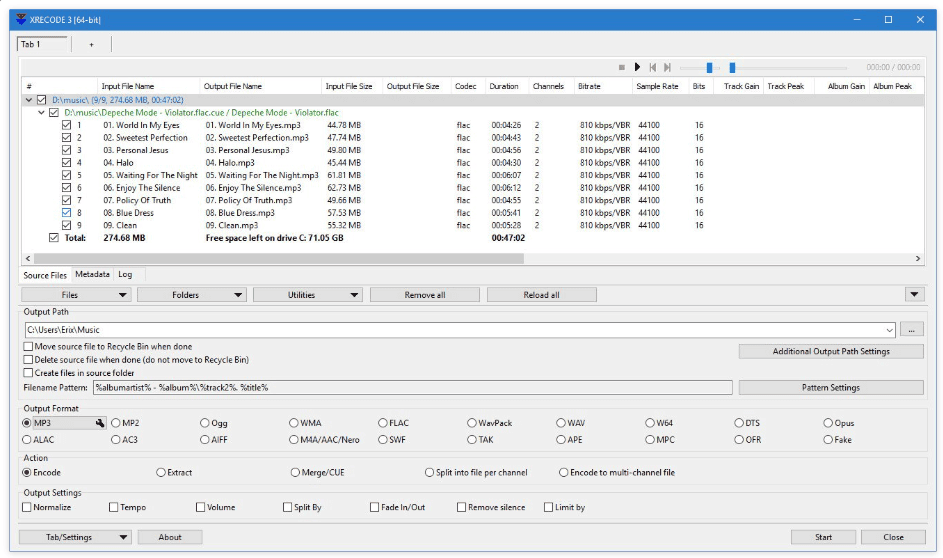The width and height of the screenshot is (943, 558).
Task: Toggle the Total row checkbox
Action: (54, 238)
